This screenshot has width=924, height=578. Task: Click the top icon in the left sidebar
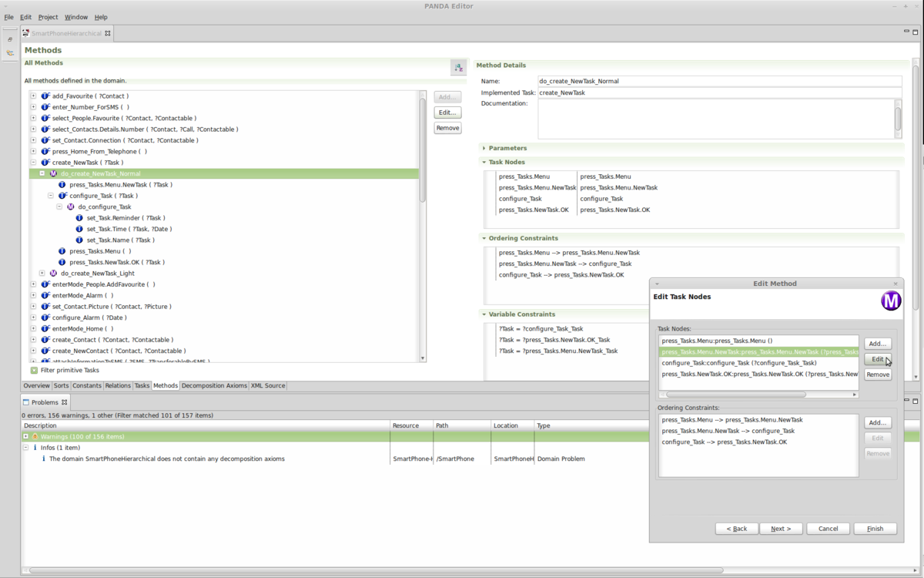click(10, 39)
